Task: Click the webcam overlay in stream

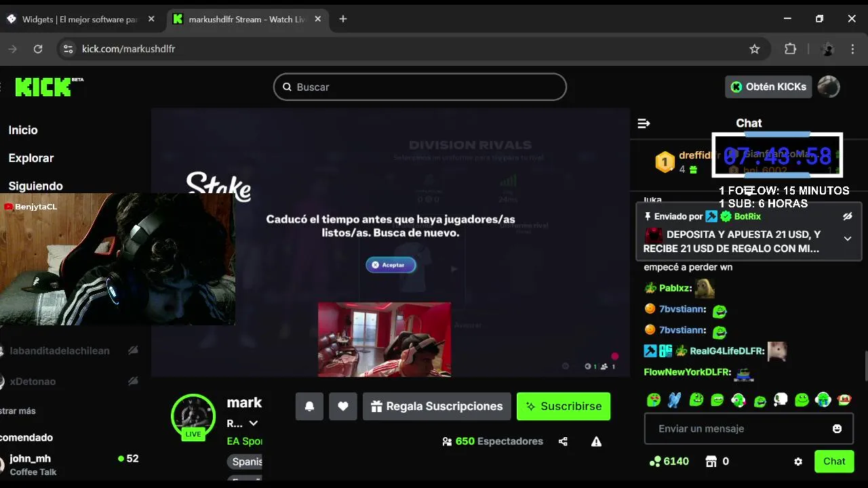Action: click(x=384, y=339)
